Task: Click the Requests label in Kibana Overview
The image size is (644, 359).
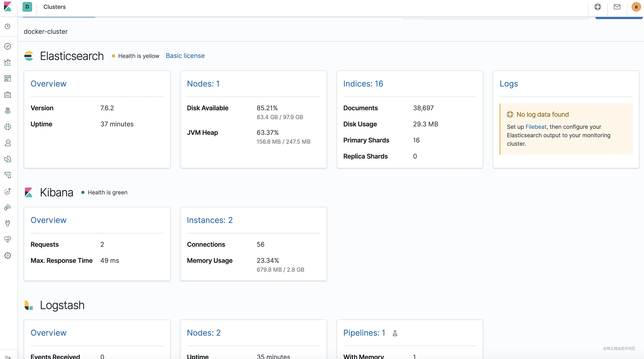Action: pyautogui.click(x=45, y=244)
